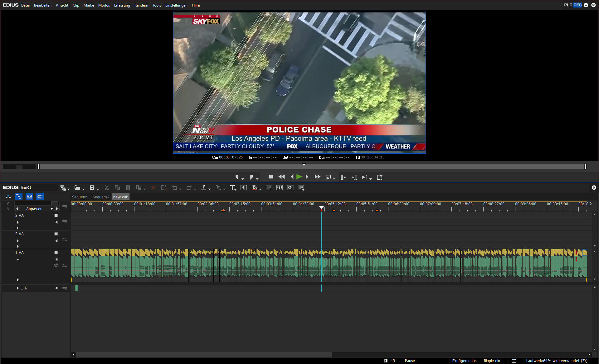Activate loop playback icon
This screenshot has width=599, height=364.
pos(328,177)
